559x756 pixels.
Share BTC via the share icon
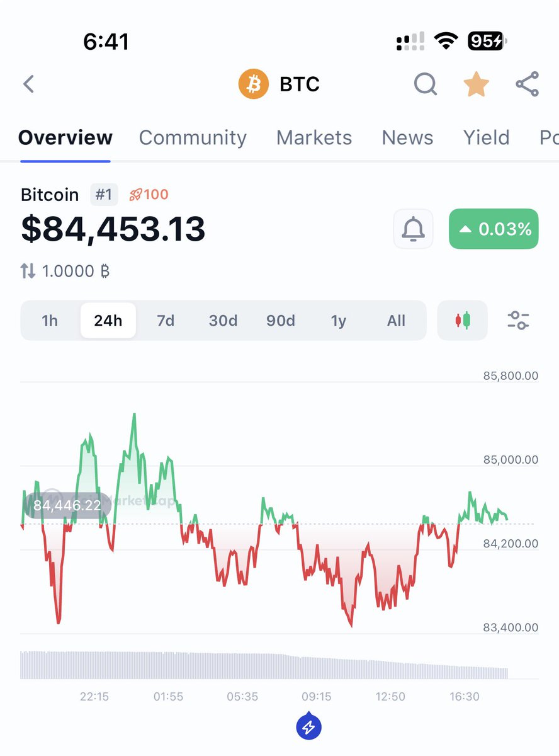[x=527, y=84]
